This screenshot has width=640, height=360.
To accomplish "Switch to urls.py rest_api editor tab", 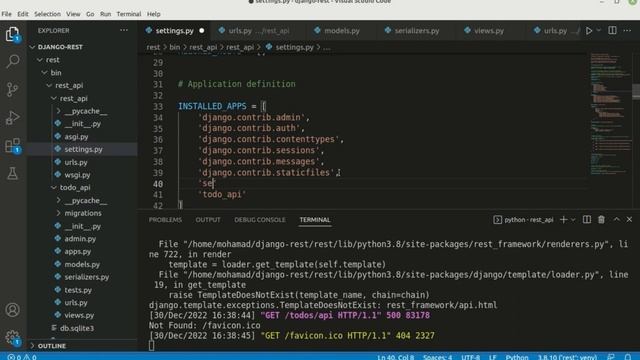I will click(x=258, y=31).
